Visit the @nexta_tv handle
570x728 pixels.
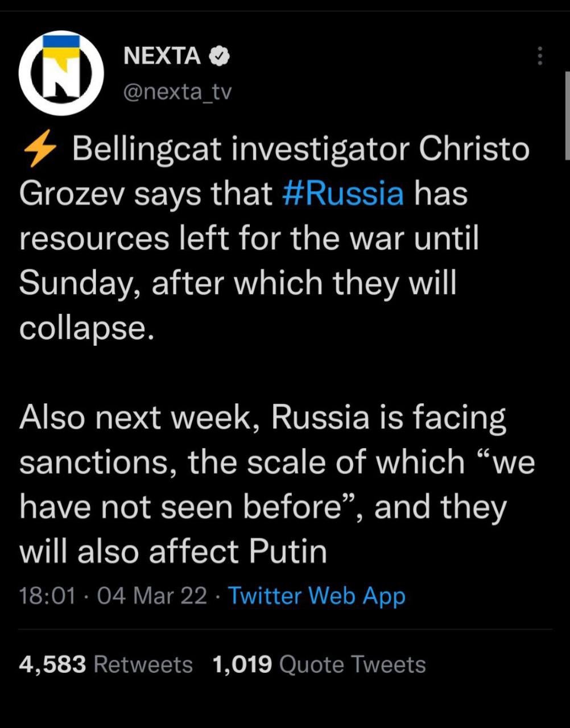point(177,91)
